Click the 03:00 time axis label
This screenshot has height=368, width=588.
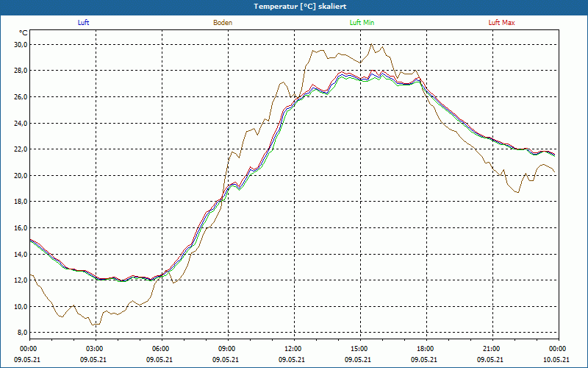coord(96,349)
